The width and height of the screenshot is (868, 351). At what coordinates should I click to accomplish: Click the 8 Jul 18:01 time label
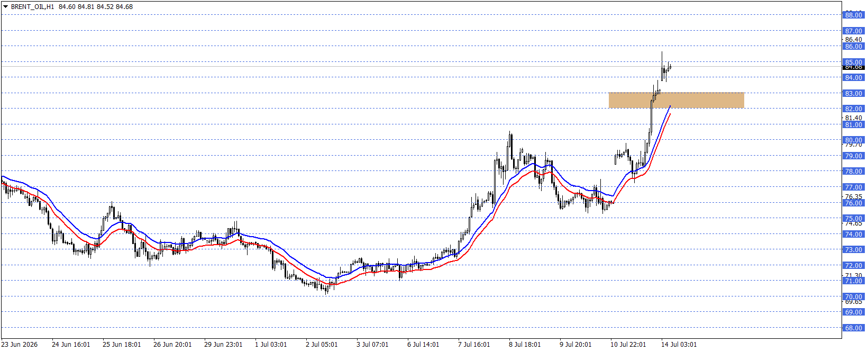click(x=525, y=345)
